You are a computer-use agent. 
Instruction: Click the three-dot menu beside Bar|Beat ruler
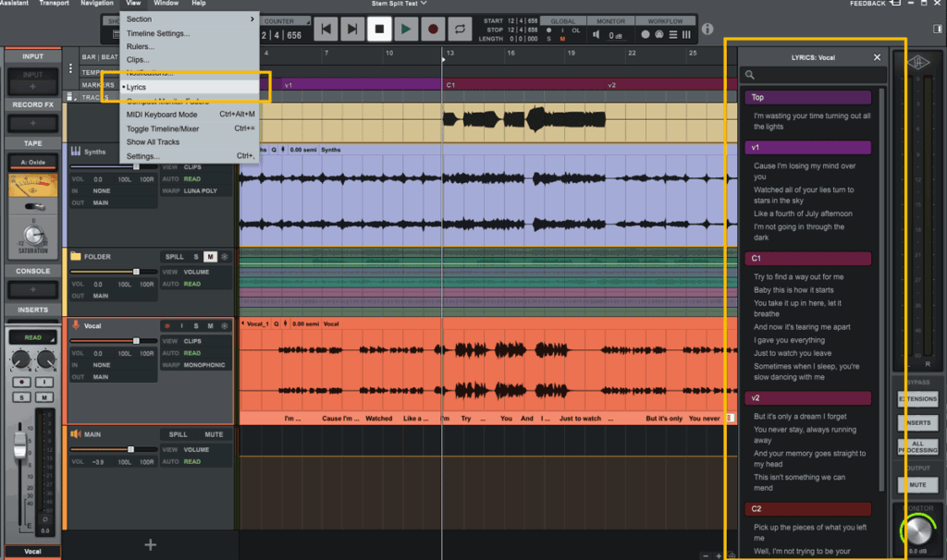70,68
